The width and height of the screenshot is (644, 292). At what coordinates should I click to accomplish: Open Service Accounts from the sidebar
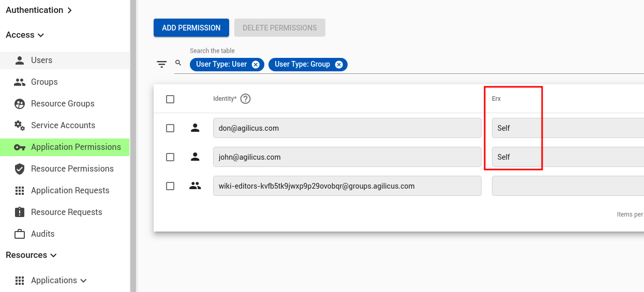click(63, 125)
